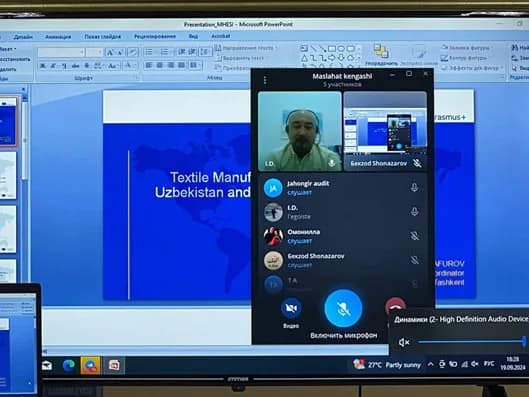Viewport: 529px width, 397px height.
Task: Click numbered list icon
Action: 165,52
